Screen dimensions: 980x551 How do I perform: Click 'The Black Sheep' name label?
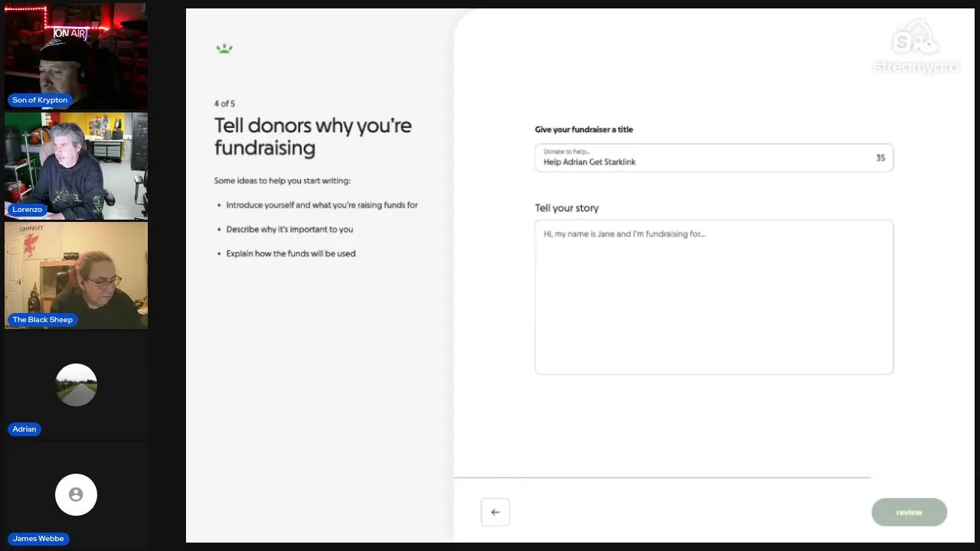[x=42, y=320]
